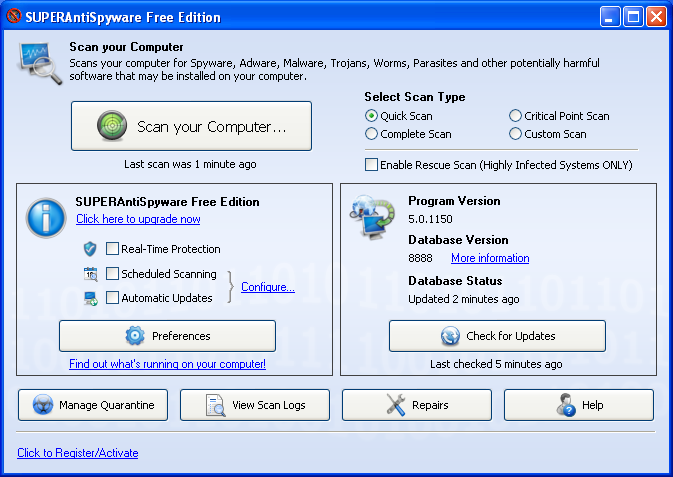The height and width of the screenshot is (477, 673).
Task: Click Last scan was 1 minute ago text
Action: pyautogui.click(x=190, y=164)
